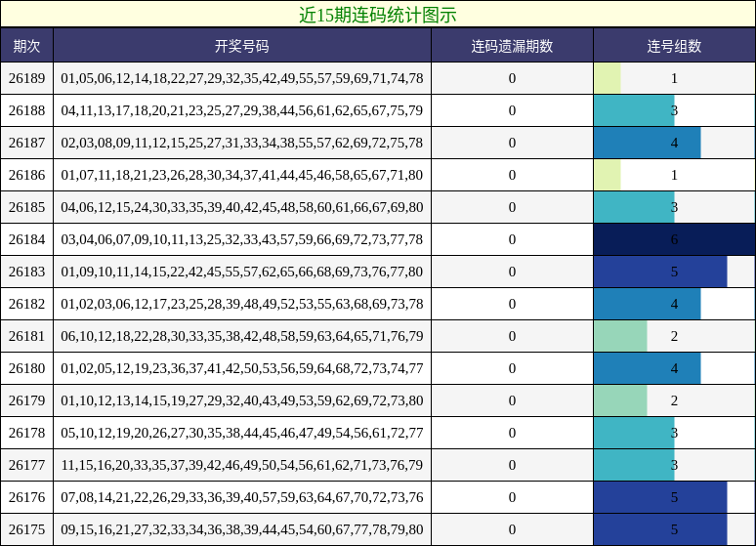This screenshot has height=546, width=756.
Task: Click draw numbers of period 26183
Action: coord(242,273)
